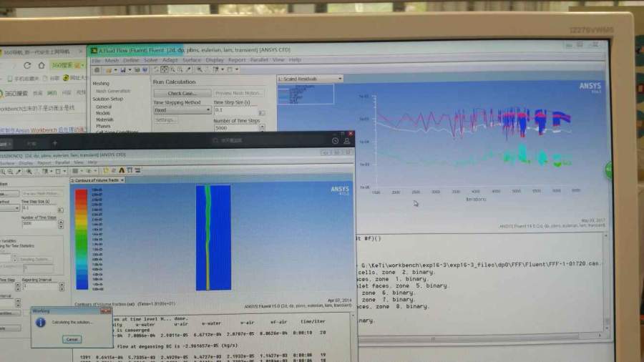This screenshot has height=362, width=644.
Task: Open the Adapt menu in rear Fluent window
Action: coord(170,60)
